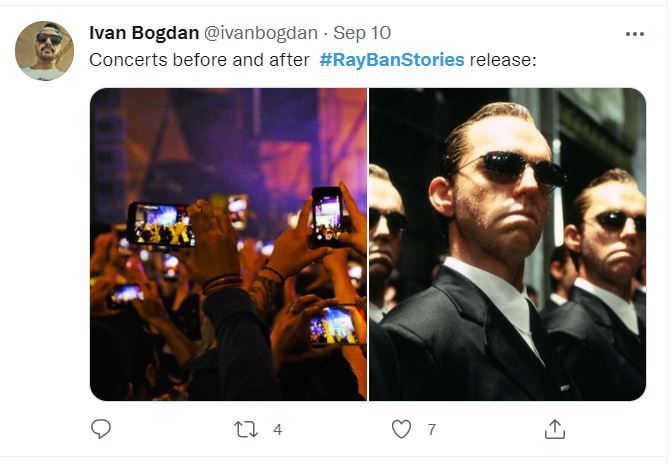Viewport: 672px width, 464px height.
Task: Click the largest raised phone in concert photo
Action: pyautogui.click(x=160, y=225)
